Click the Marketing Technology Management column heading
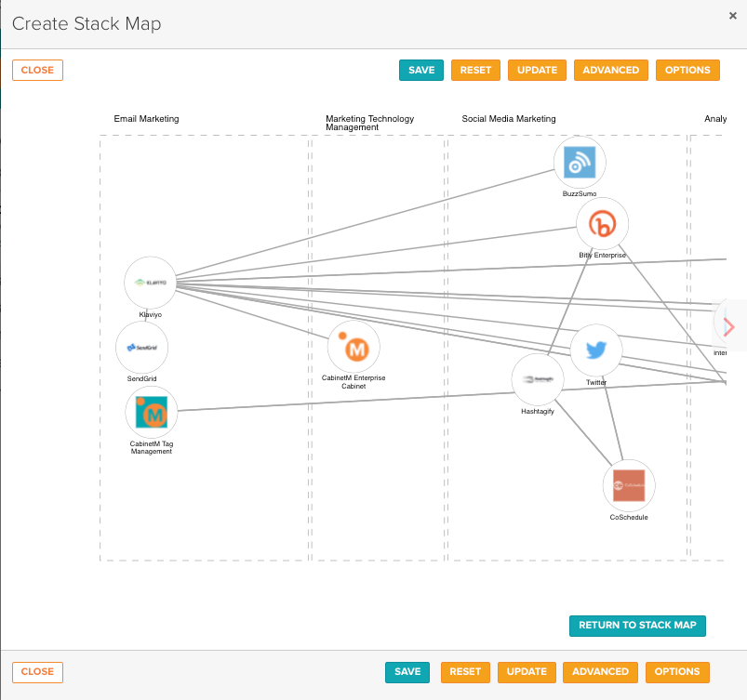This screenshot has height=700, width=747. (x=369, y=123)
